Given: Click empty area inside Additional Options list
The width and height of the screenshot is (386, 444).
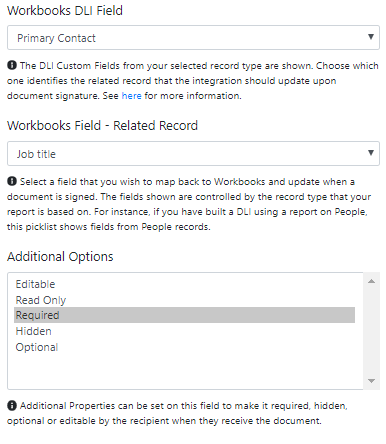Looking at the screenshot, I should 184,371.
